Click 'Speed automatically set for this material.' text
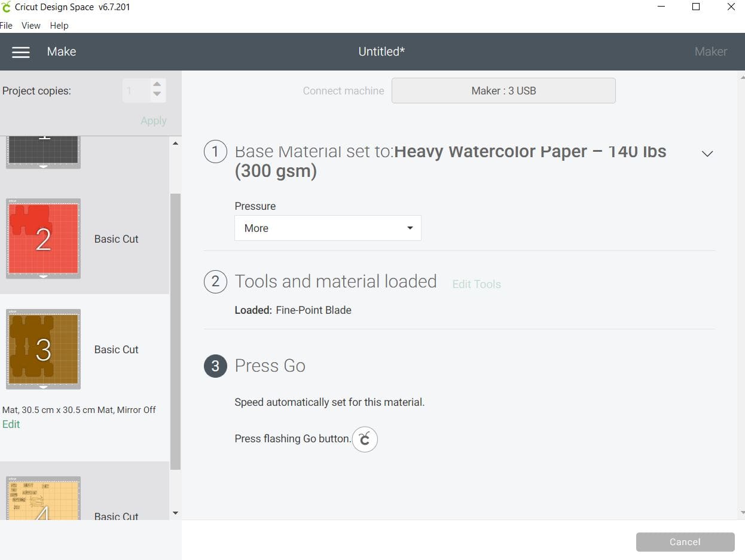The width and height of the screenshot is (745, 560). (329, 402)
